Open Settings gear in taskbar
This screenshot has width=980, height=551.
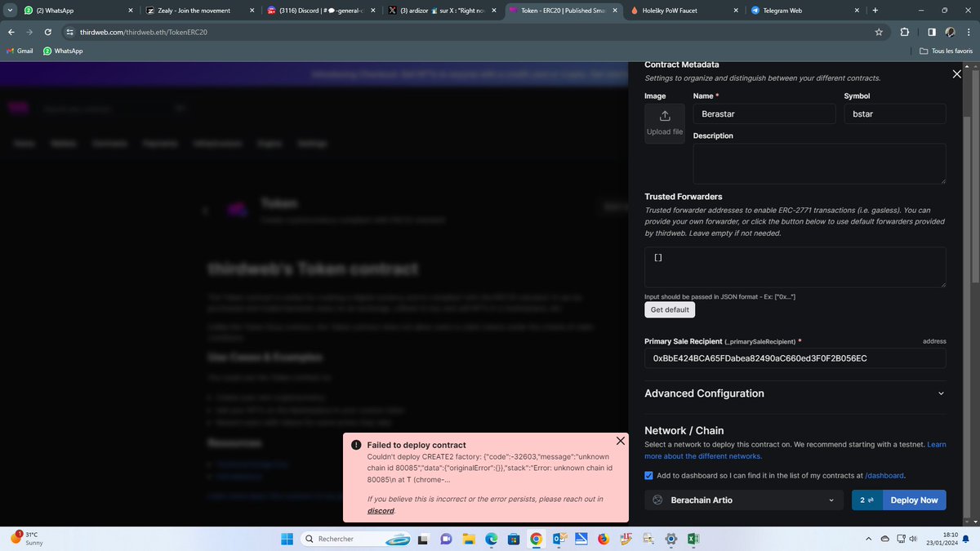[670, 539]
